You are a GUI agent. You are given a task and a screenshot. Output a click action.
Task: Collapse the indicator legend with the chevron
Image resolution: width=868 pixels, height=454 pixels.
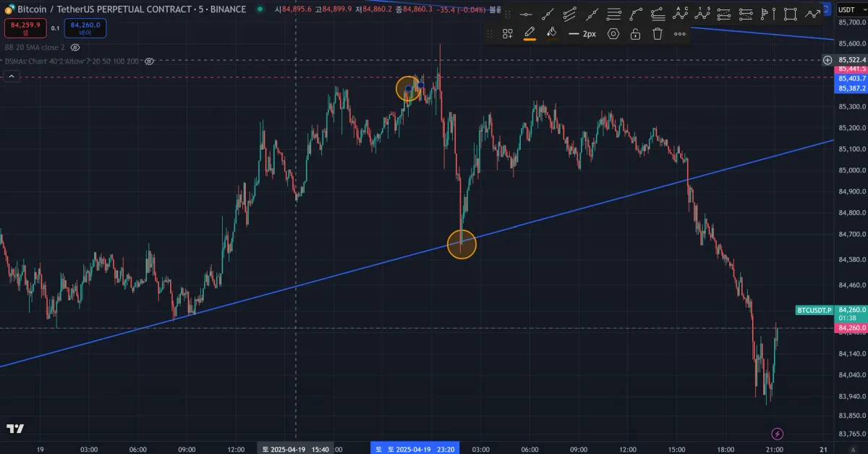pyautogui.click(x=10, y=76)
